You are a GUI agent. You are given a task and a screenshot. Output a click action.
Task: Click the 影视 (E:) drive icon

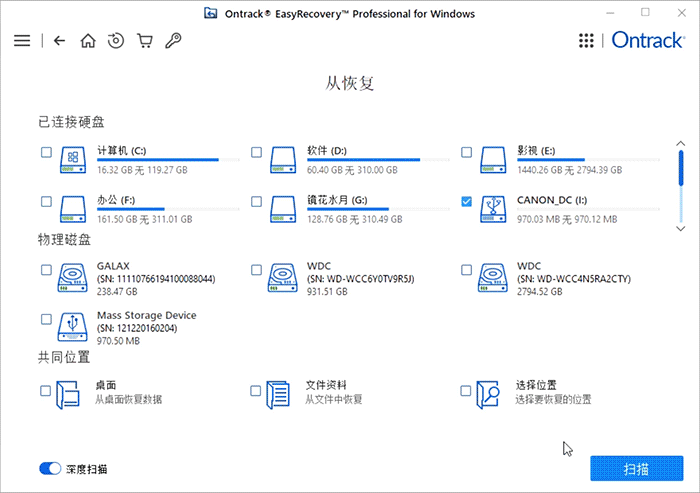tap(493, 160)
